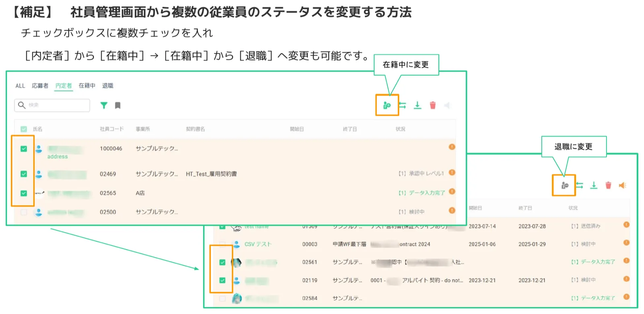Screen dimensions: 644x314
Task: Click download icon beside the orange megaphone
Action: point(594,185)
